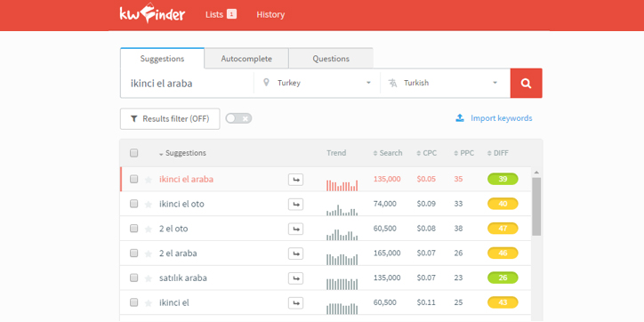The image size is (644, 322).
Task: Click the red search magnifier button
Action: pos(526,84)
